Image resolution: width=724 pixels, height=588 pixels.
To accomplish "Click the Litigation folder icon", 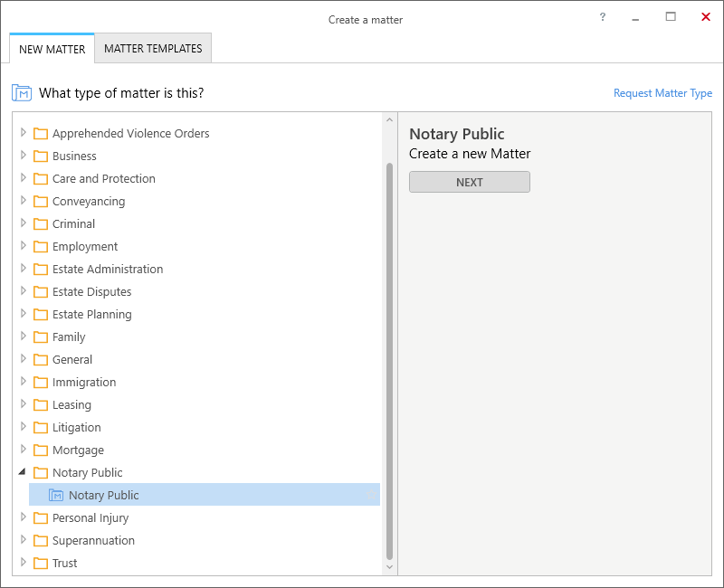I will (x=41, y=428).
